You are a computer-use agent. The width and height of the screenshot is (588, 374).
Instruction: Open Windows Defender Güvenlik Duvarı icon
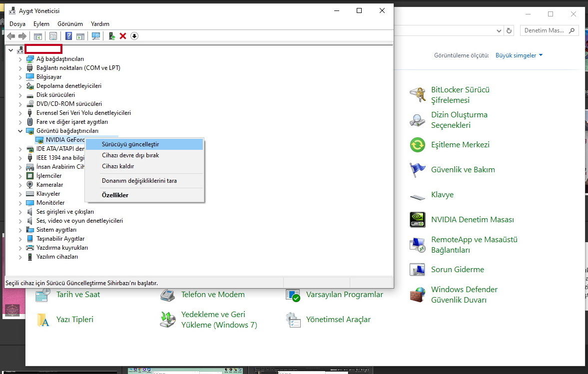coord(417,295)
